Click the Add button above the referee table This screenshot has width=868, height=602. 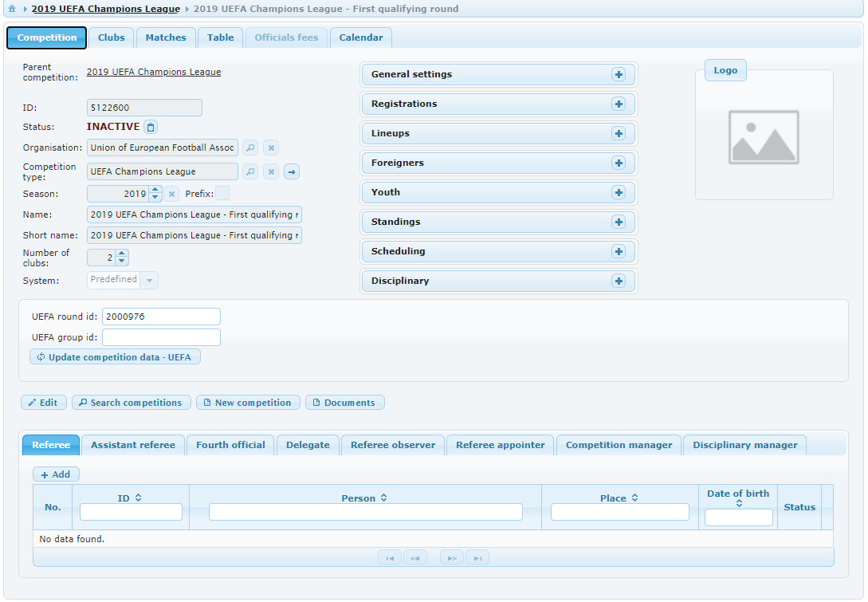point(56,474)
